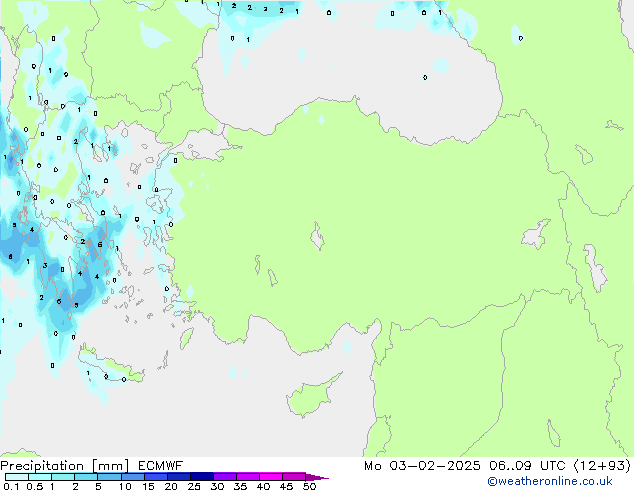
Task: Click the purple arrow at legend's end
Action: 317,477
